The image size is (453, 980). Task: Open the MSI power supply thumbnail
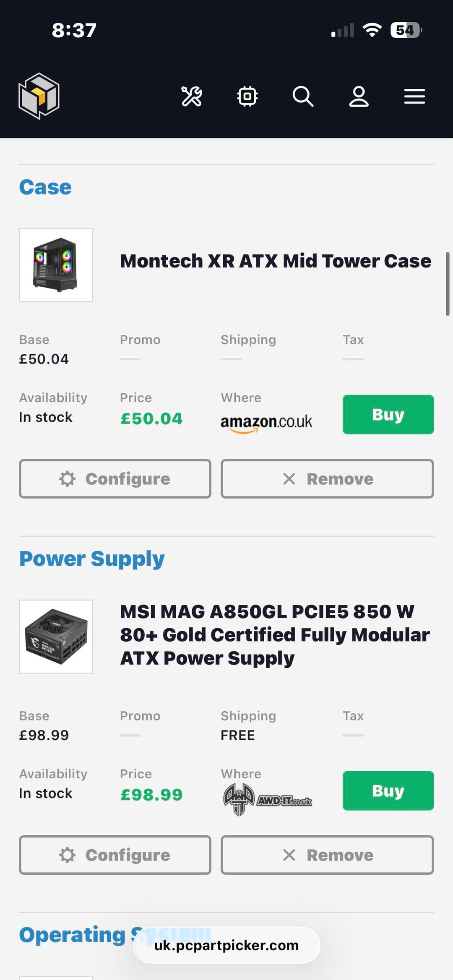click(x=56, y=637)
